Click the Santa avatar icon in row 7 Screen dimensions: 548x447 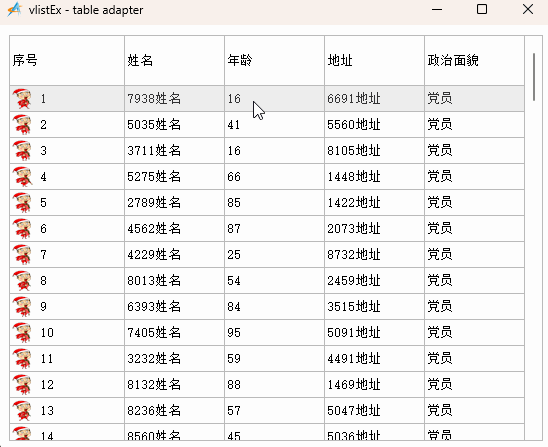pyautogui.click(x=22, y=254)
